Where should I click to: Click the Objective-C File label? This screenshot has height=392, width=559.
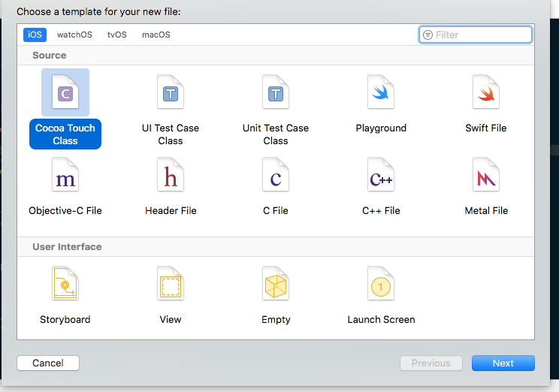point(65,210)
